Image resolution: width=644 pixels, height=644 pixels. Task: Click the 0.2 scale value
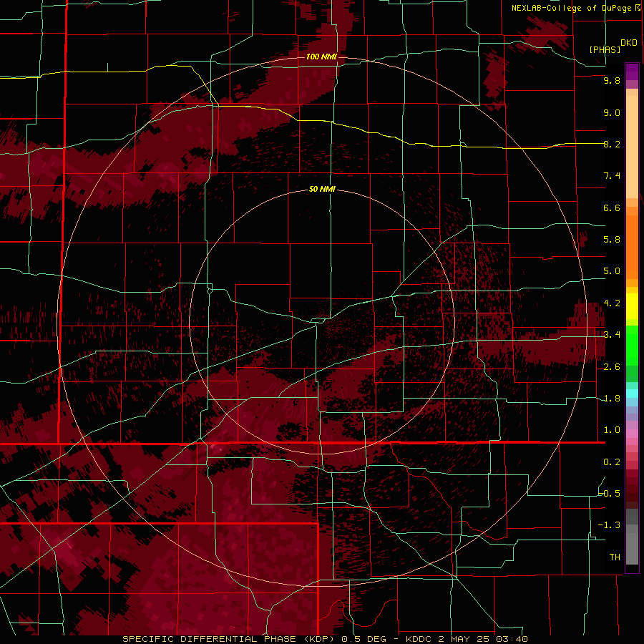[612, 462]
